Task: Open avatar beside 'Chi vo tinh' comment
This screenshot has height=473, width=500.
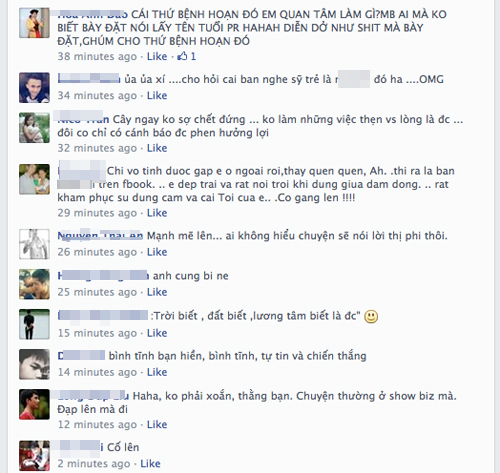Action: [x=34, y=179]
